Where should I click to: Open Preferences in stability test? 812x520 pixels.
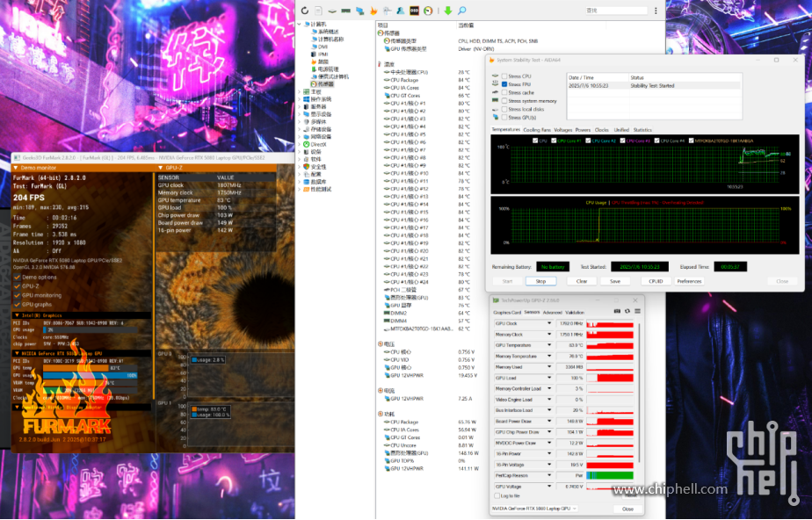(x=689, y=281)
